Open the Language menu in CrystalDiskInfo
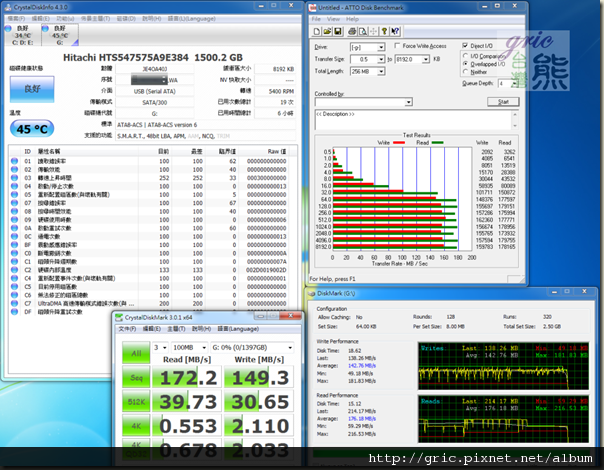 click(191, 18)
